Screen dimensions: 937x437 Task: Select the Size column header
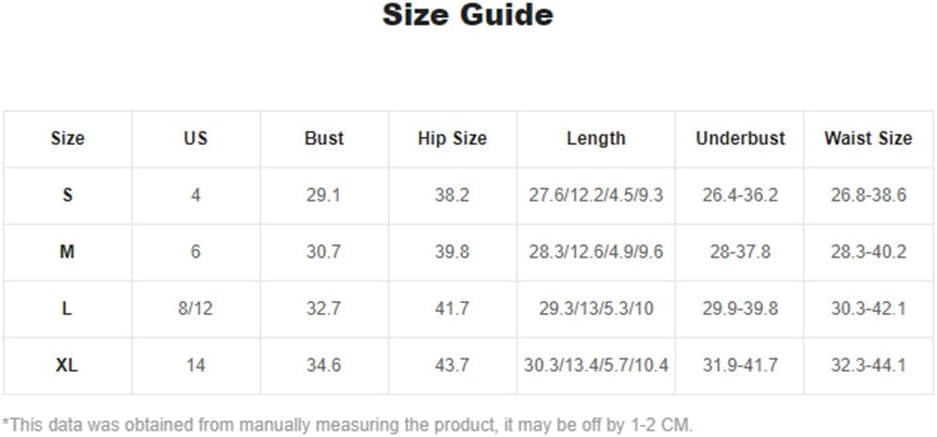coord(68,139)
